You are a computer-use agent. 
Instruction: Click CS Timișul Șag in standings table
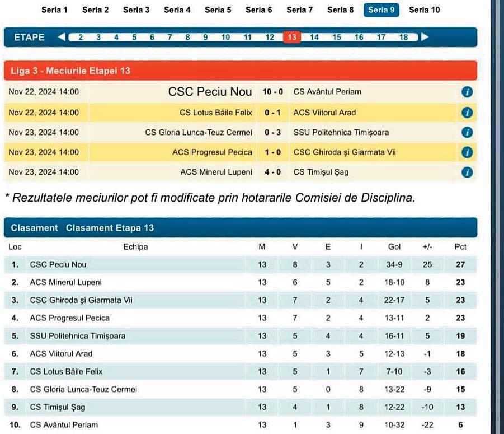point(58,407)
